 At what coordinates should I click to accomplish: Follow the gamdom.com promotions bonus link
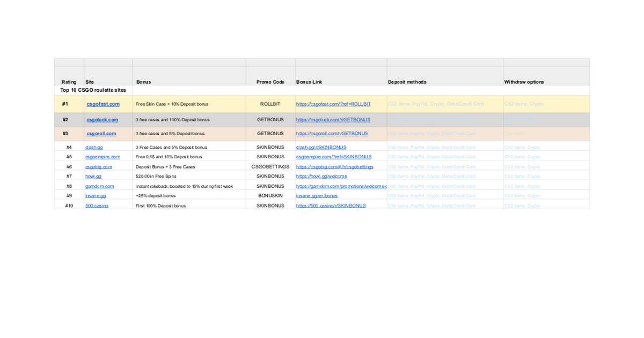[x=341, y=186]
